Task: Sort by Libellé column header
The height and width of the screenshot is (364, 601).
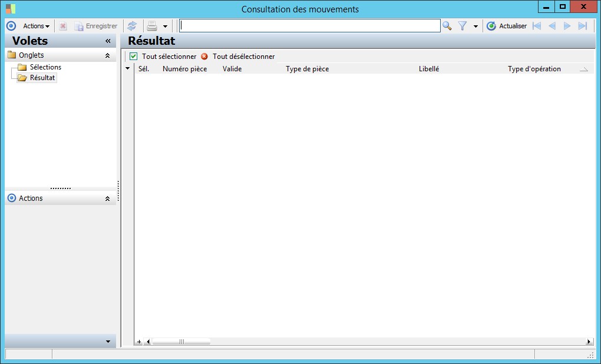Action: [x=429, y=69]
